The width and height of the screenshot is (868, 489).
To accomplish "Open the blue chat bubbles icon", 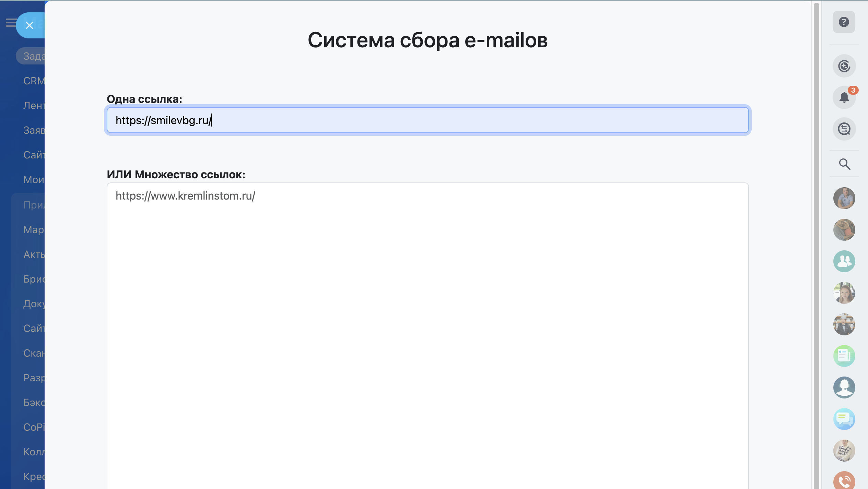I will tap(844, 419).
